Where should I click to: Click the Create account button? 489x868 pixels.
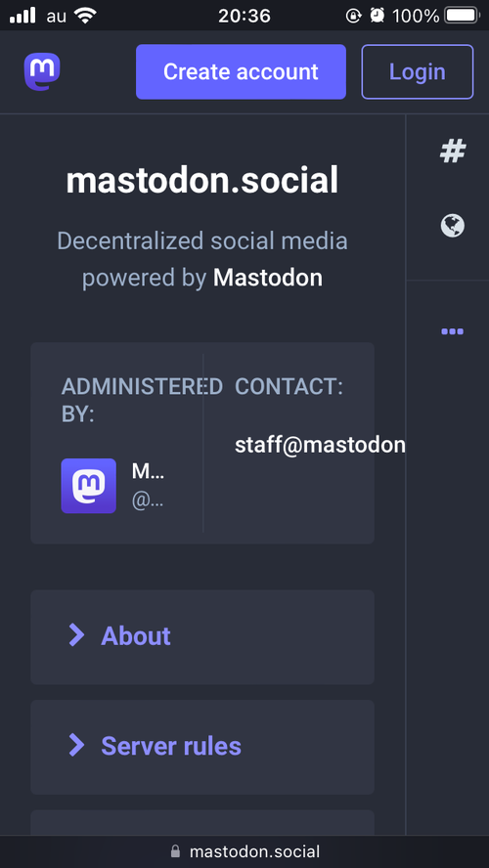(x=241, y=72)
